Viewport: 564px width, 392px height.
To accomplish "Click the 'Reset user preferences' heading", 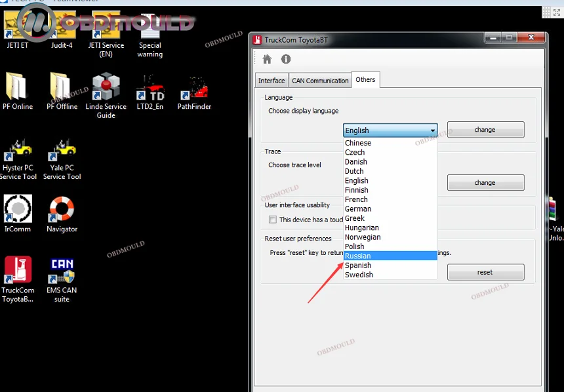I will [x=298, y=239].
